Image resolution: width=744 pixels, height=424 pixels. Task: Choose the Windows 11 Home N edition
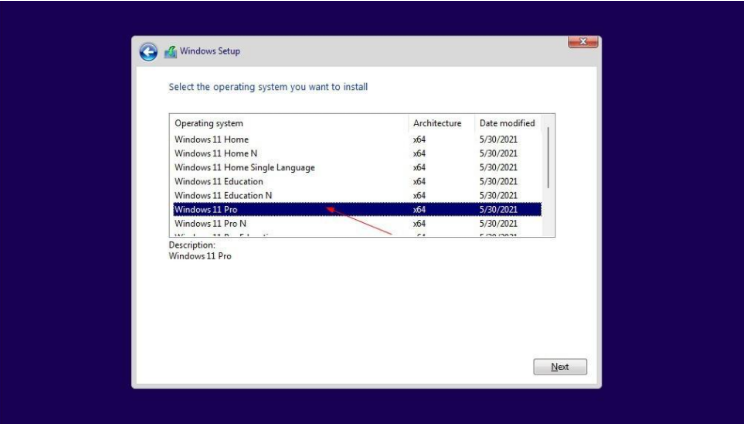click(x=217, y=153)
